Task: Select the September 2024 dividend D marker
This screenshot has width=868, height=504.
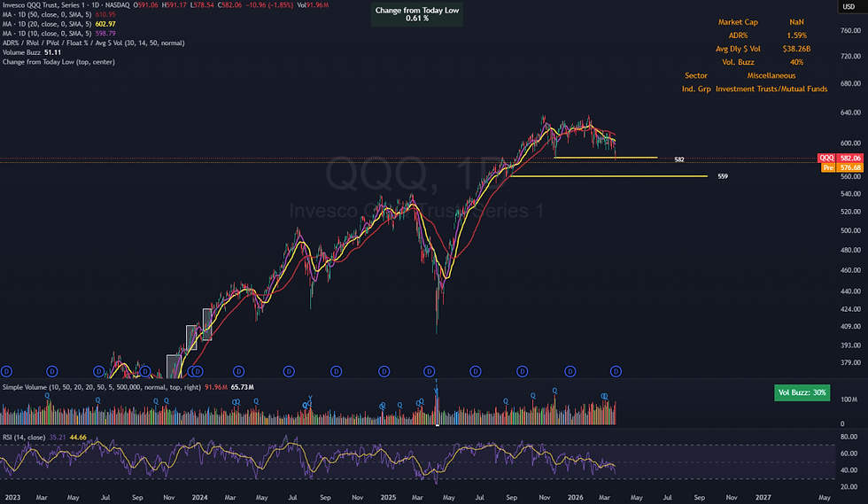Action: point(336,372)
